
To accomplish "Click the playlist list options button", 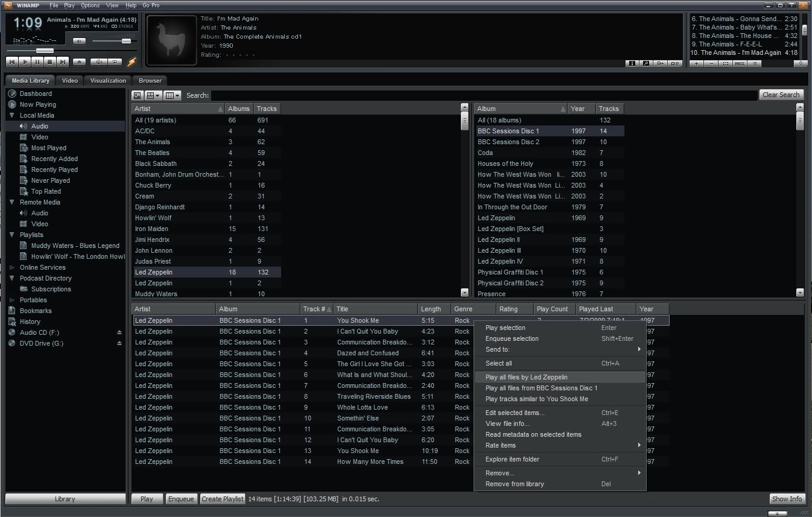I will pyautogui.click(x=755, y=63).
